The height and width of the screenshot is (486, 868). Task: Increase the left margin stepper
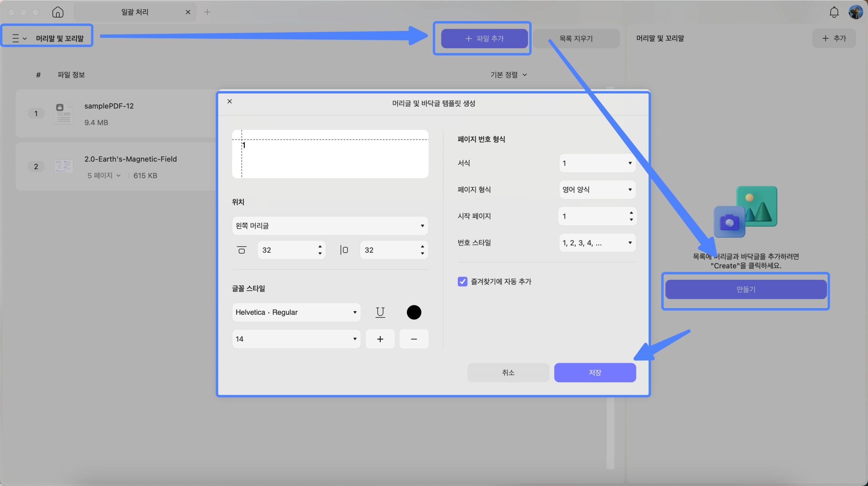click(422, 247)
